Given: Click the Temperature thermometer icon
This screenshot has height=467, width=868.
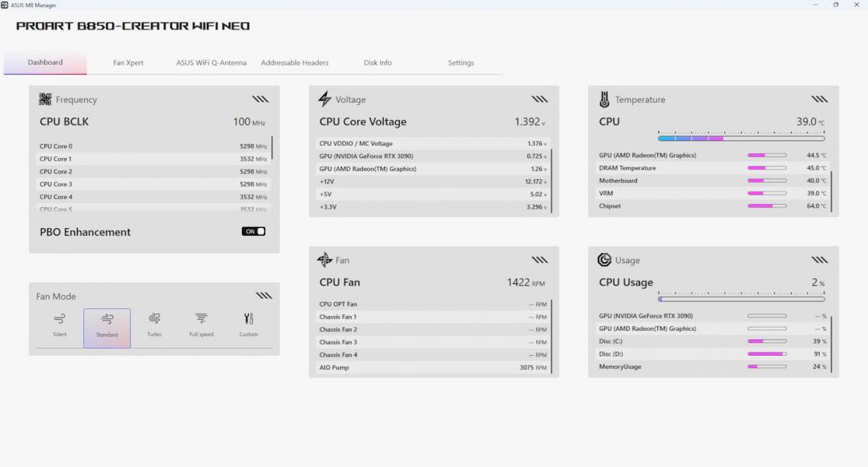Looking at the screenshot, I should [604, 100].
